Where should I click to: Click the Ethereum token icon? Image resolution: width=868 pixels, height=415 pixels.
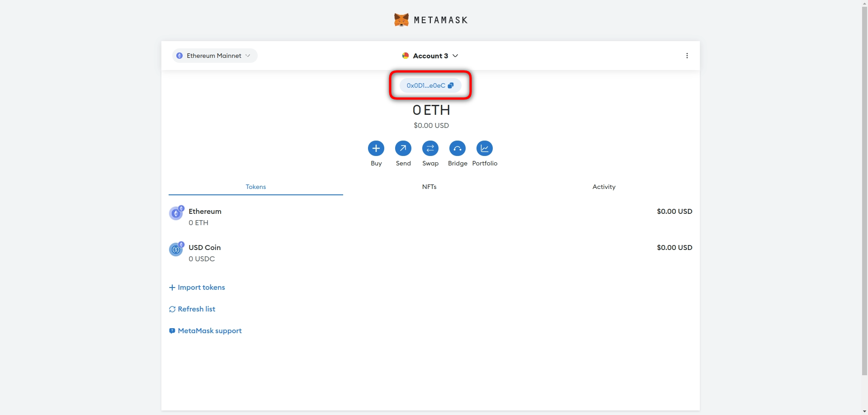tap(176, 213)
